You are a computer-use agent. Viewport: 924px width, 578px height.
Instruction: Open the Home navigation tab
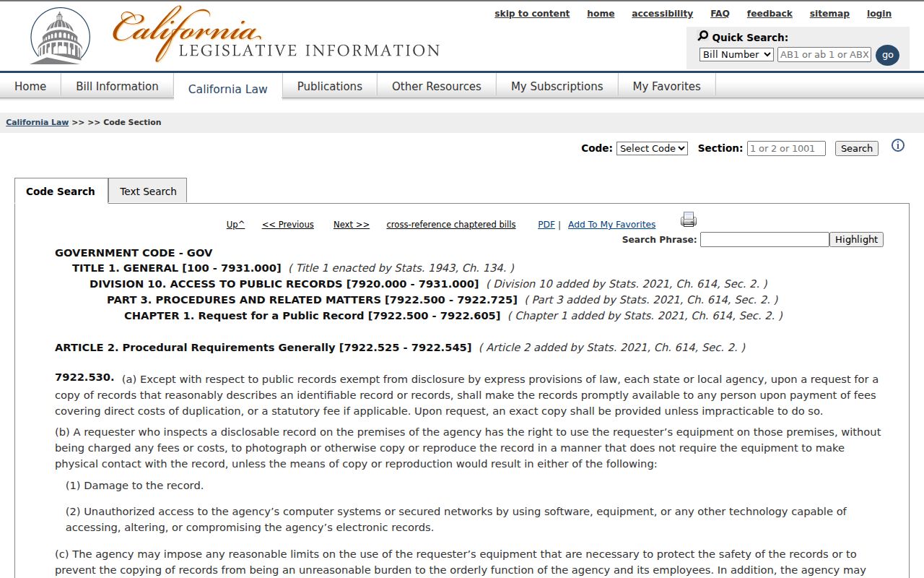pos(30,86)
